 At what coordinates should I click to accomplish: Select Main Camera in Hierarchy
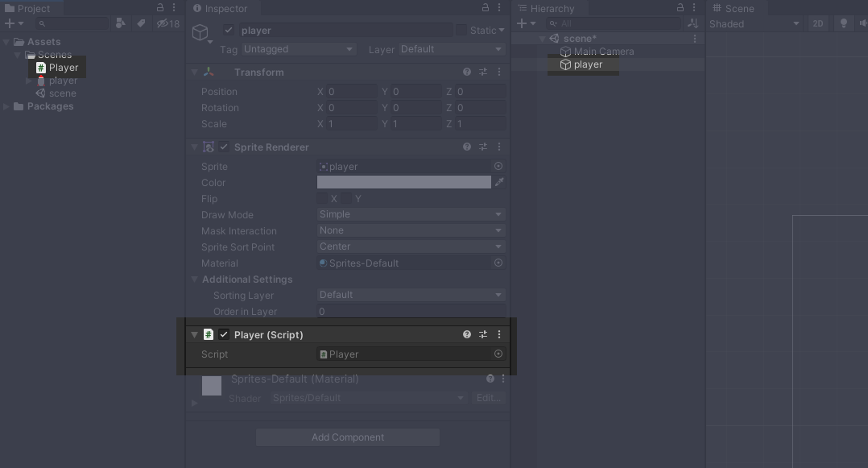pyautogui.click(x=597, y=52)
